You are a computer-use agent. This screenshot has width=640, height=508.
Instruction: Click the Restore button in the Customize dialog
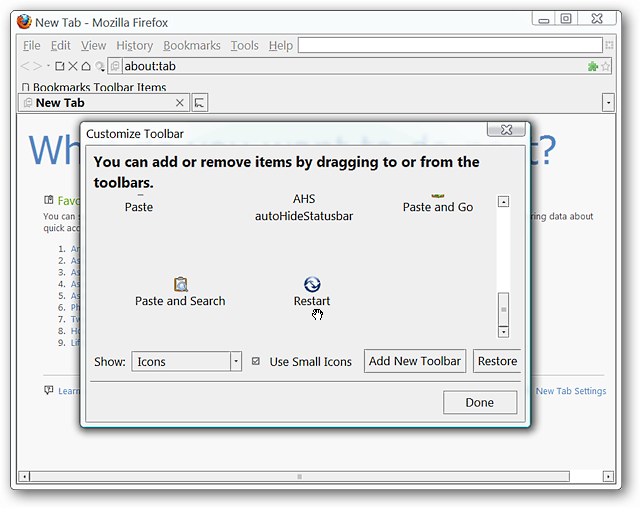tap(497, 361)
